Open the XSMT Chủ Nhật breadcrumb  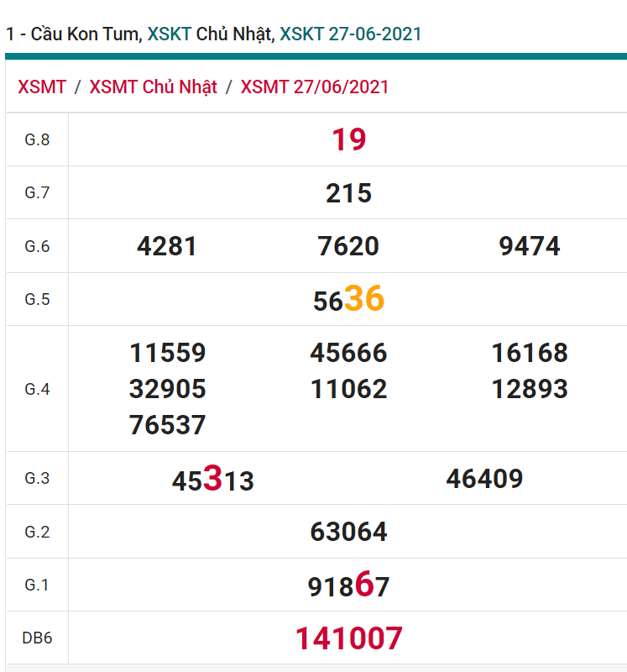point(153,87)
